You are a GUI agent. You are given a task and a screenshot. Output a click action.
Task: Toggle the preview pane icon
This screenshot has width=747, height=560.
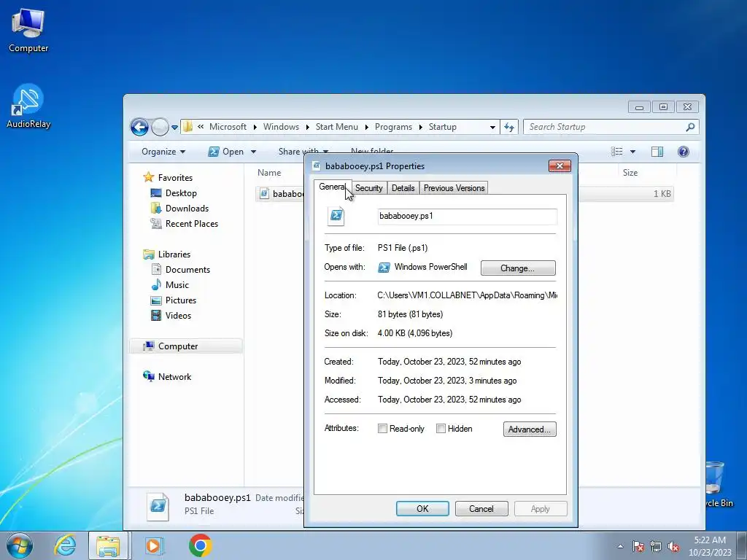[657, 152]
